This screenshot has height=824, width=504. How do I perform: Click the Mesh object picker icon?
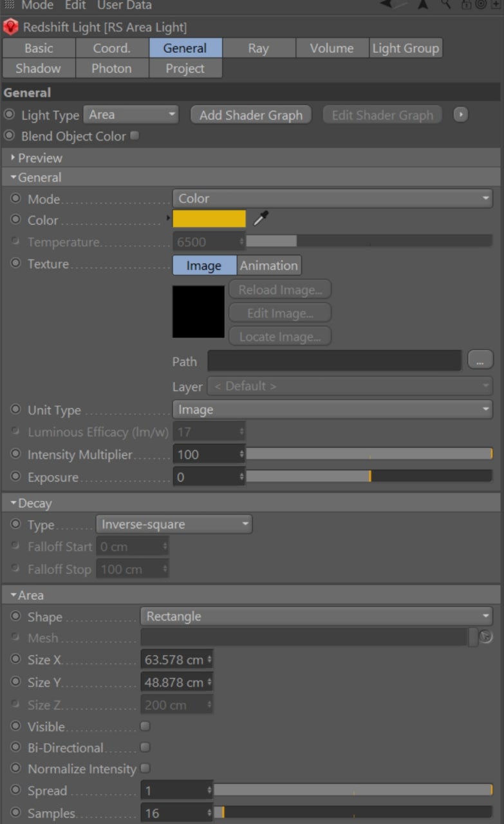pos(486,637)
